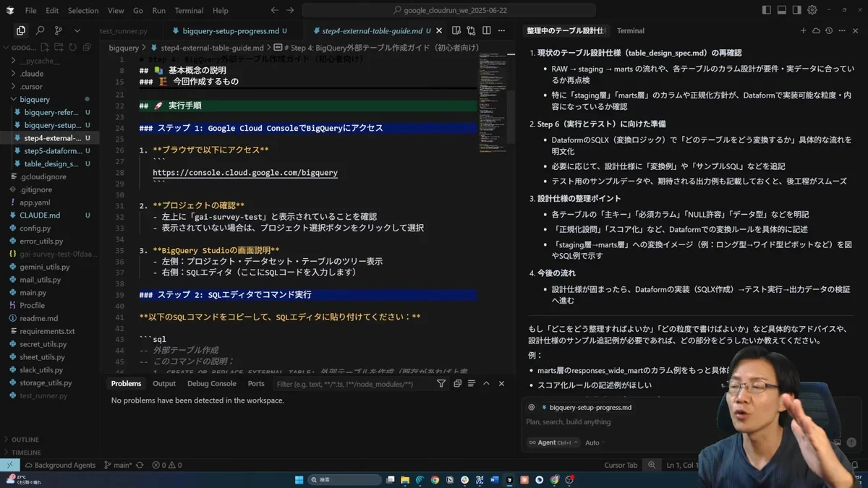
Task: Click the command center search bar
Action: [449, 10]
